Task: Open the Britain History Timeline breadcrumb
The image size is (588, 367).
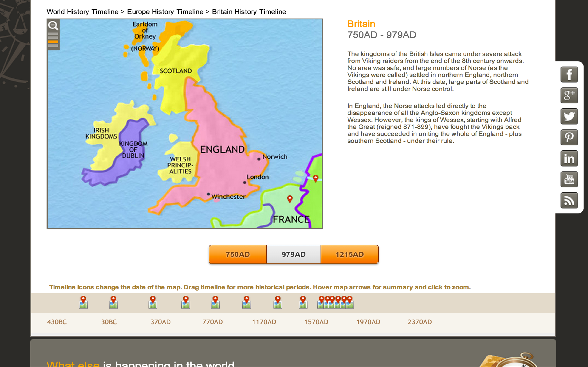Action: (x=249, y=11)
